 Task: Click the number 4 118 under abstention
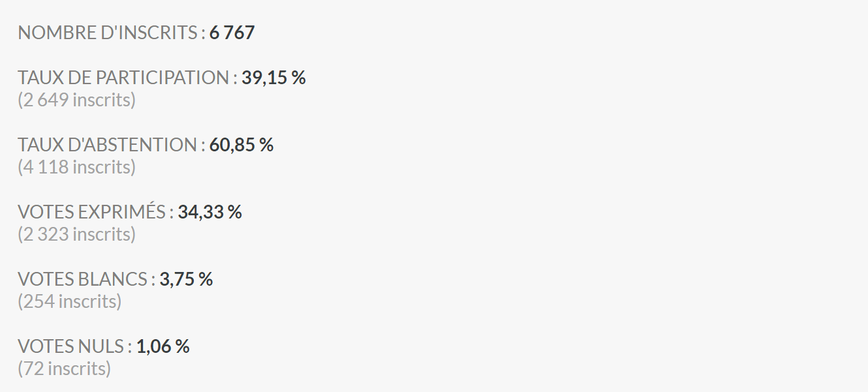point(46,168)
